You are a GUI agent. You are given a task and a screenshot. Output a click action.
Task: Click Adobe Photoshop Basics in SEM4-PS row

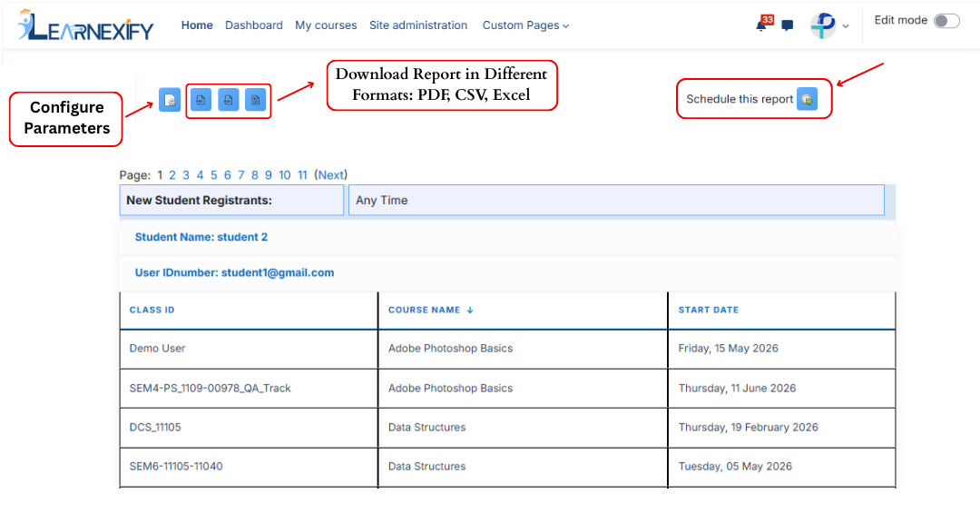click(x=450, y=389)
